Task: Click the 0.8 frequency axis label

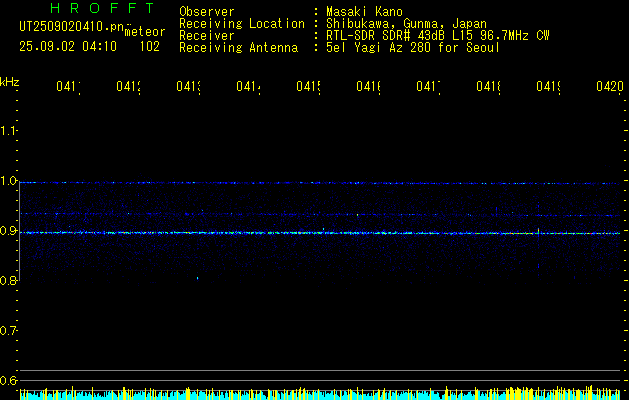Action: click(8, 281)
